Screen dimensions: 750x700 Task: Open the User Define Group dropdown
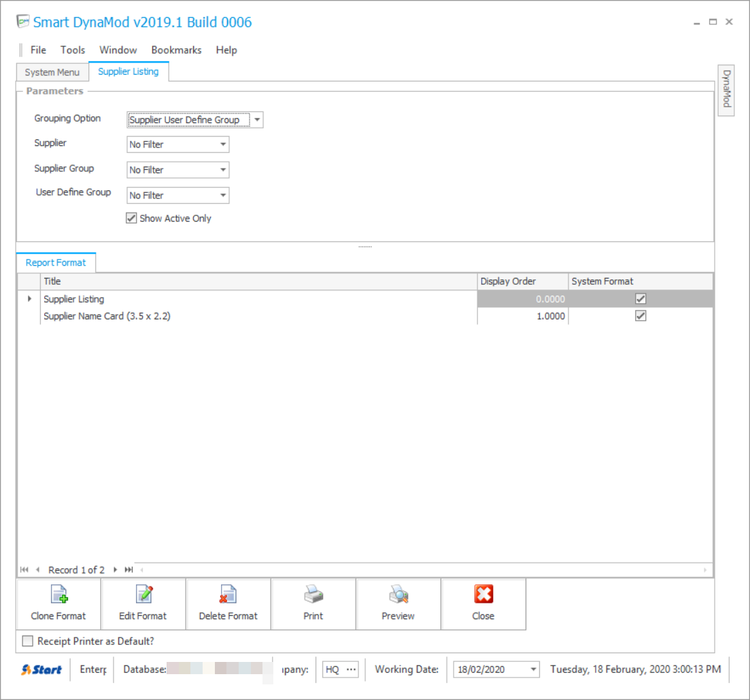coord(223,195)
